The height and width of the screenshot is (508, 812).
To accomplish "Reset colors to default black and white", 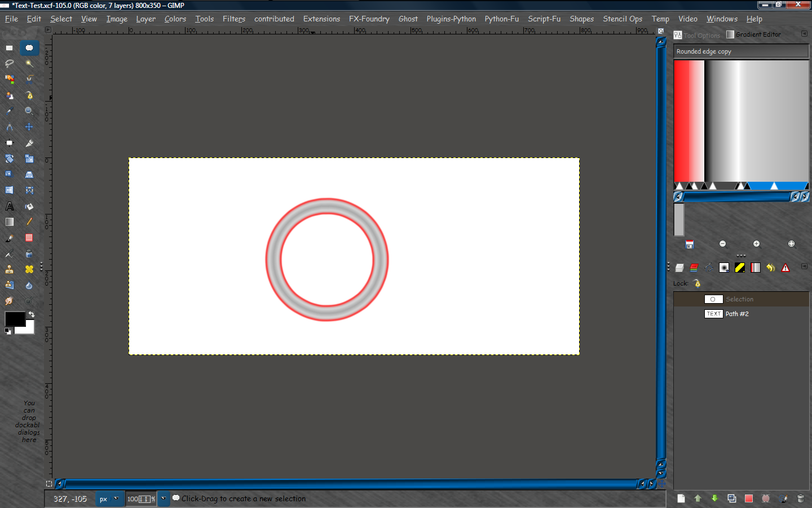I will pyautogui.click(x=8, y=331).
